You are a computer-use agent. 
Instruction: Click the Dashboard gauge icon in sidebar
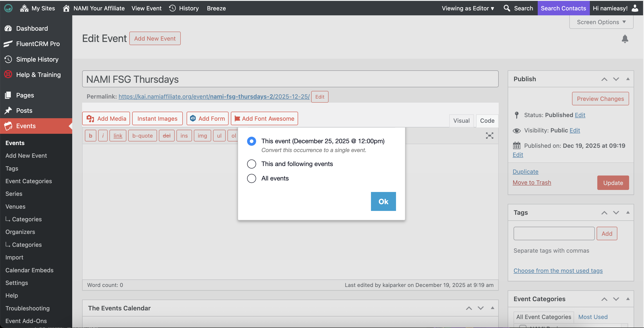pyautogui.click(x=8, y=28)
